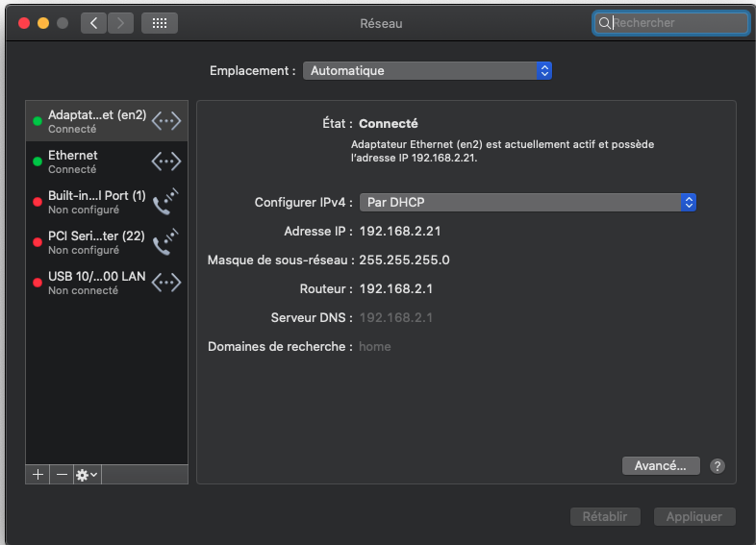Click green status dot of Adaptat...et (en2)
The width and height of the screenshot is (756, 545).
click(x=38, y=121)
